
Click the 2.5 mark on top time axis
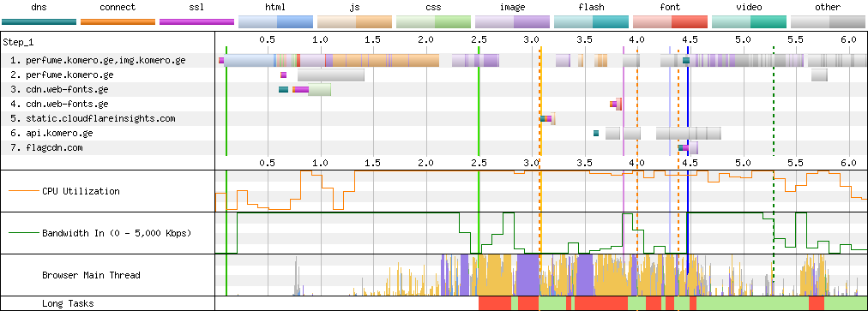(479, 40)
